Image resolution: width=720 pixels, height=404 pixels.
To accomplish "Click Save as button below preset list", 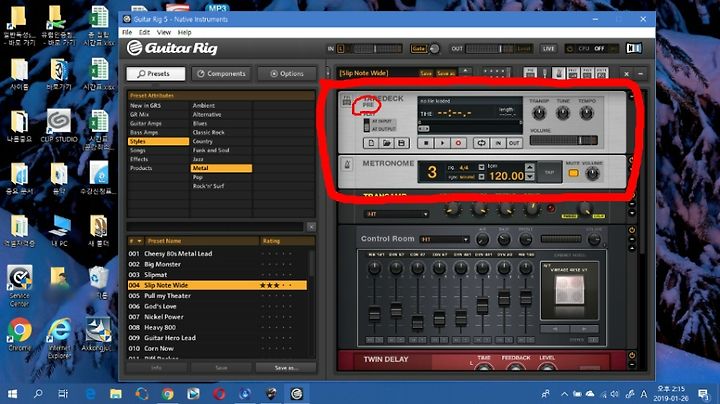I will pos(286,368).
